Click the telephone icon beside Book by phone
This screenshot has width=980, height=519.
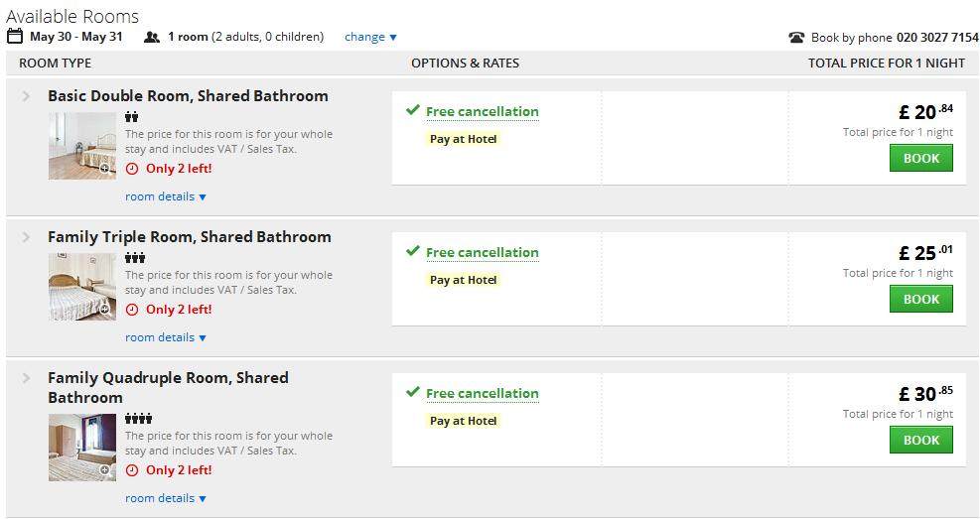(x=796, y=38)
